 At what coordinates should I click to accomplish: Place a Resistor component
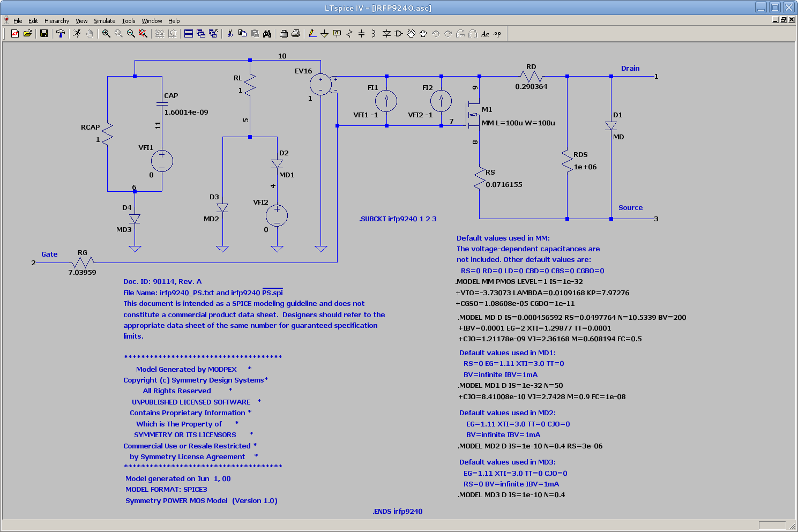349,34
